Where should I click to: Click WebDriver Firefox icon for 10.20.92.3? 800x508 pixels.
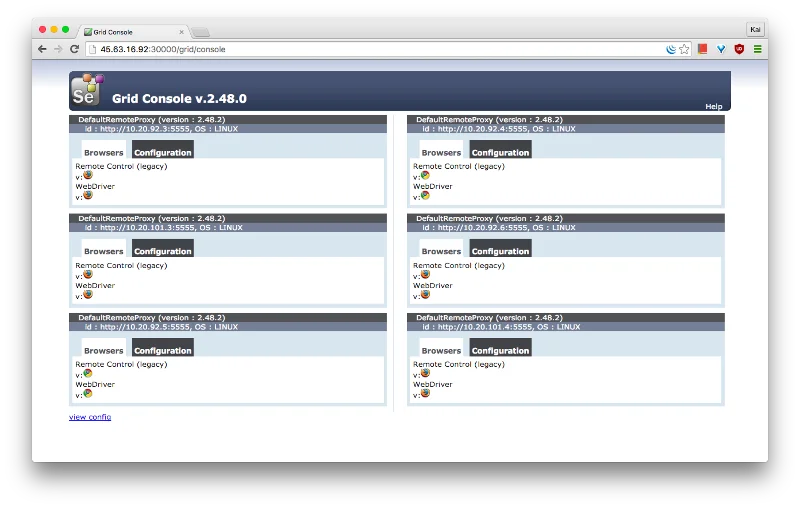88,195
